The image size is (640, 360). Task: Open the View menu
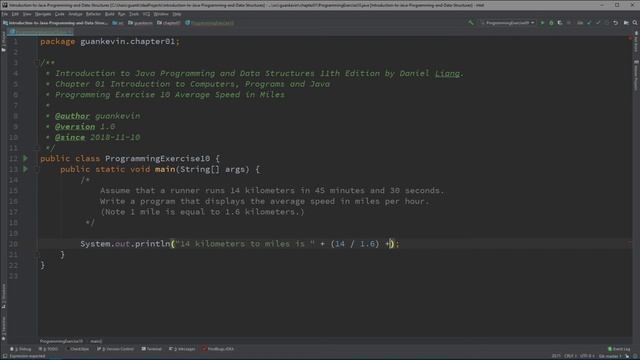[x=27, y=14]
